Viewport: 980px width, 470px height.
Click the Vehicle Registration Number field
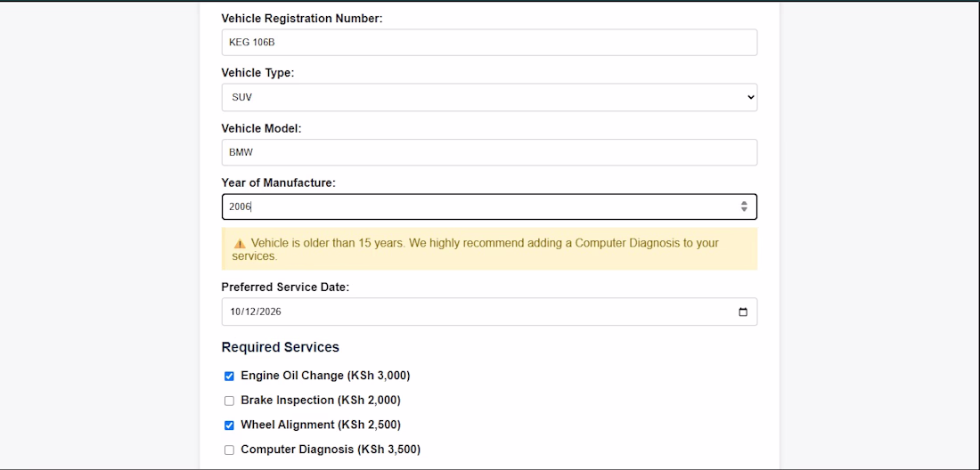coord(489,43)
